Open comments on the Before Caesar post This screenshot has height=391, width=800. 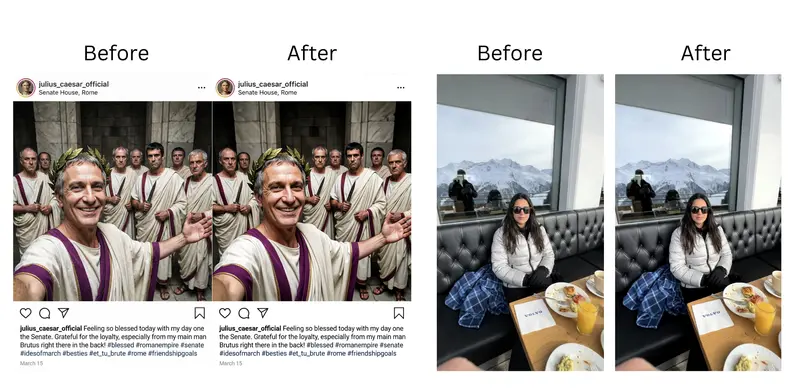click(45, 313)
